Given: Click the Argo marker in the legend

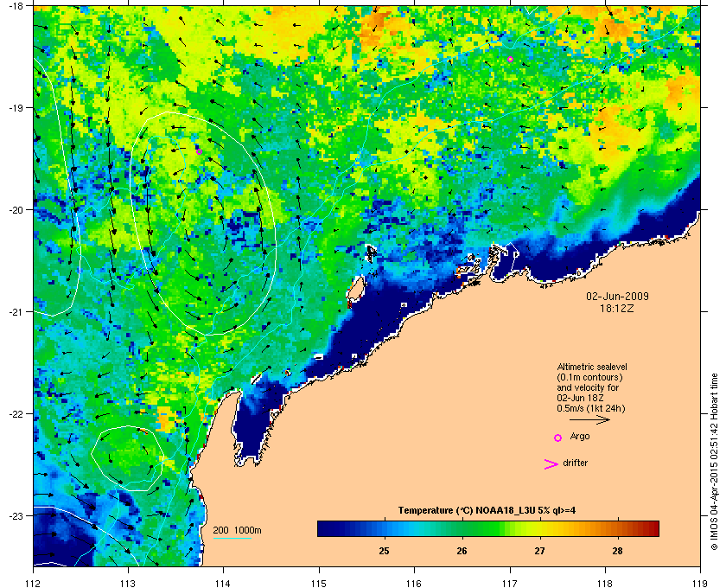Looking at the screenshot, I should 558,438.
